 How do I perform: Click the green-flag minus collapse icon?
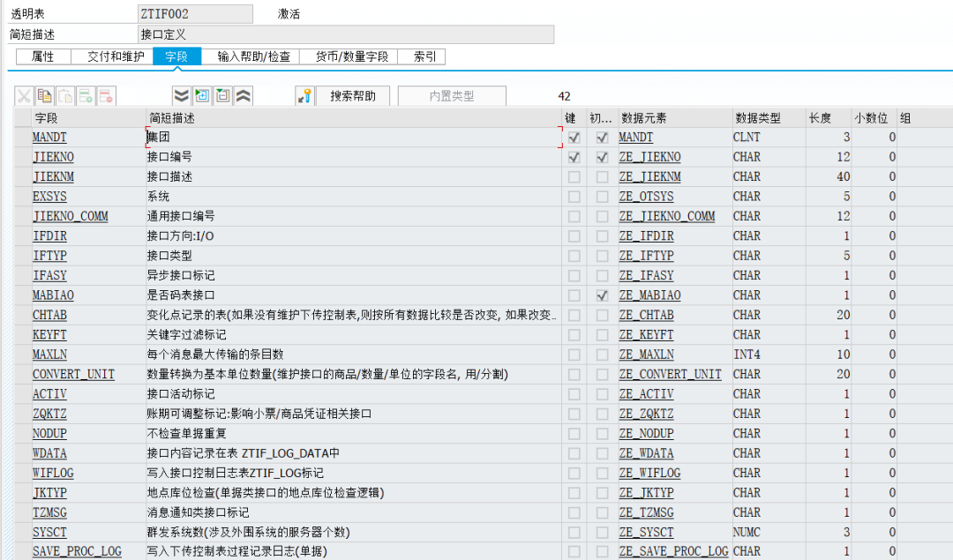(x=223, y=96)
